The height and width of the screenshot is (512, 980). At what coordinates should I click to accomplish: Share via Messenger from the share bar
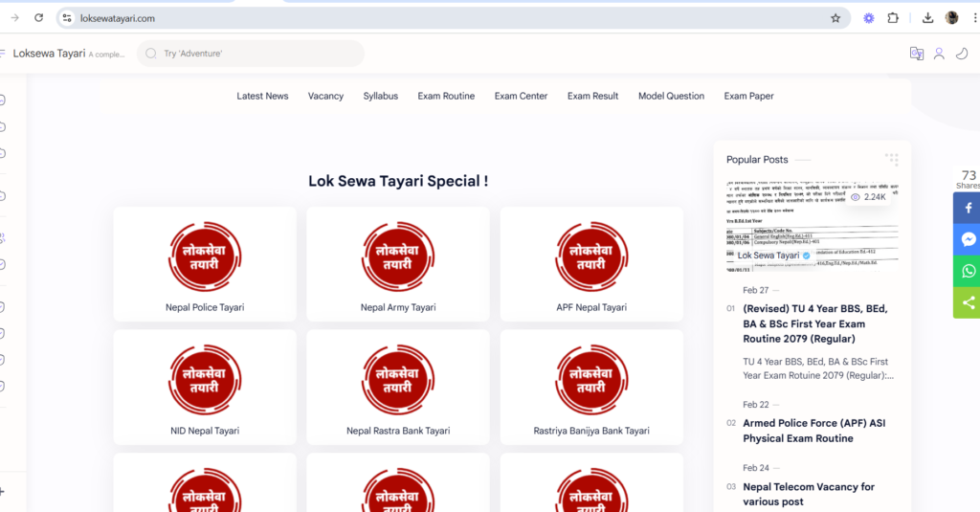pos(969,239)
